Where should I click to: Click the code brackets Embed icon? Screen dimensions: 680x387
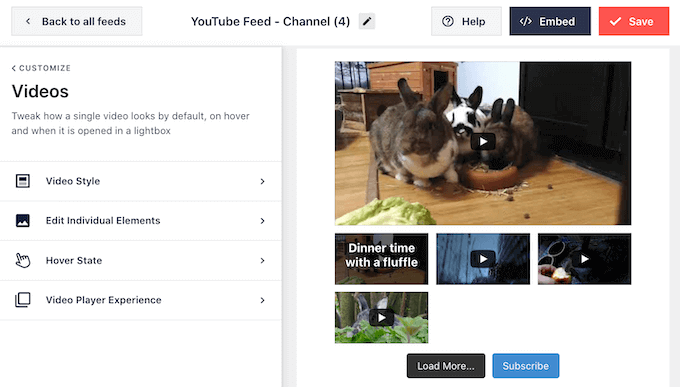[526, 21]
